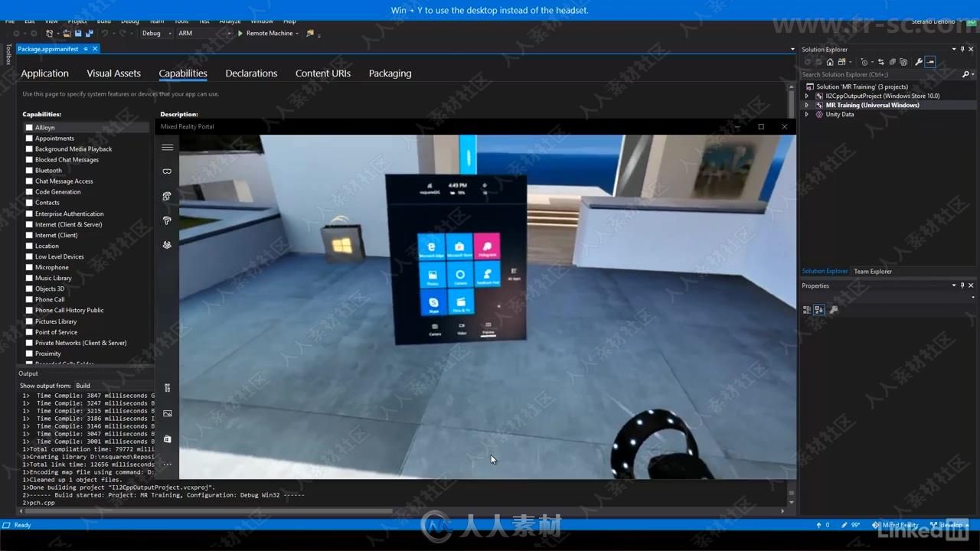This screenshot has height=551, width=980.
Task: Open the ARM platform dropdown
Action: tap(204, 34)
